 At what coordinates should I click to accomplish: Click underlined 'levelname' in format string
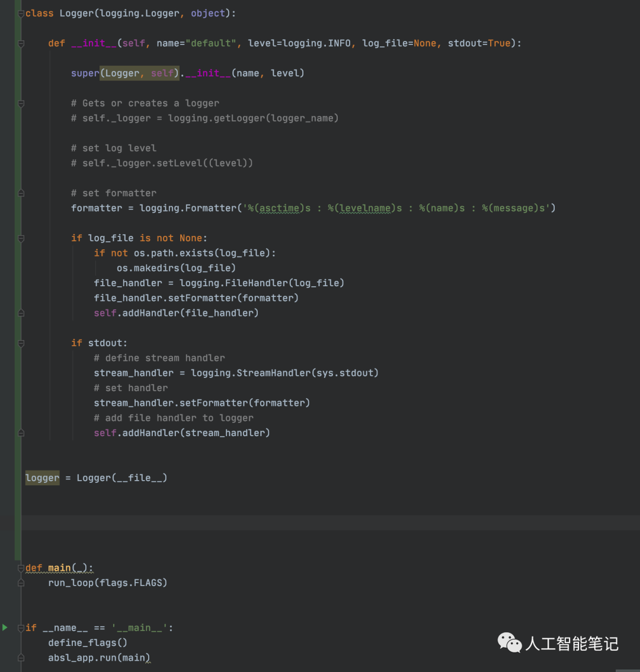[365, 208]
